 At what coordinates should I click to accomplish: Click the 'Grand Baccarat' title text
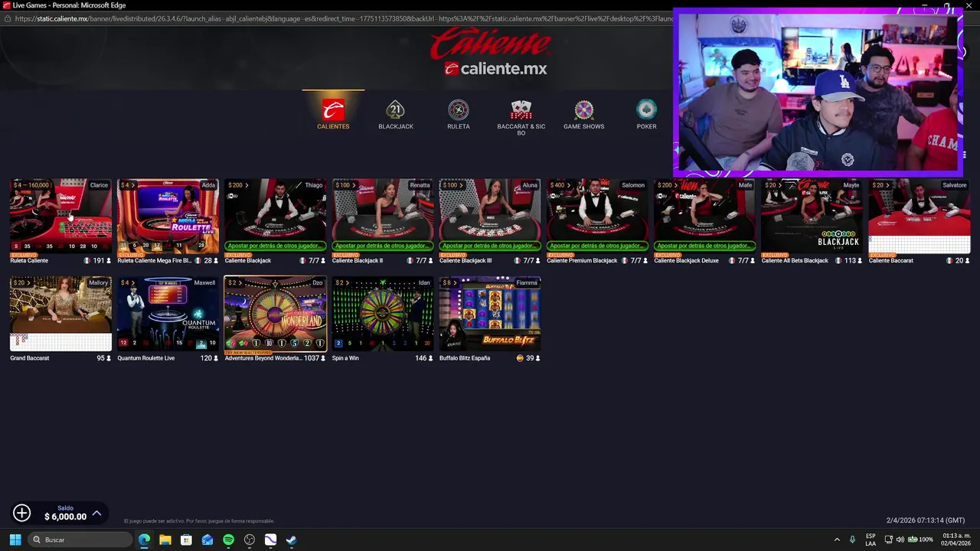point(29,358)
